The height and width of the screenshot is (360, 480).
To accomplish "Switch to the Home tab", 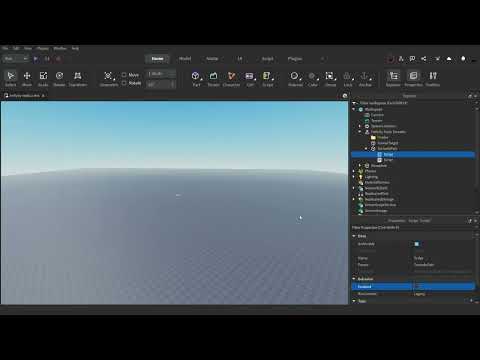I will tap(157, 59).
